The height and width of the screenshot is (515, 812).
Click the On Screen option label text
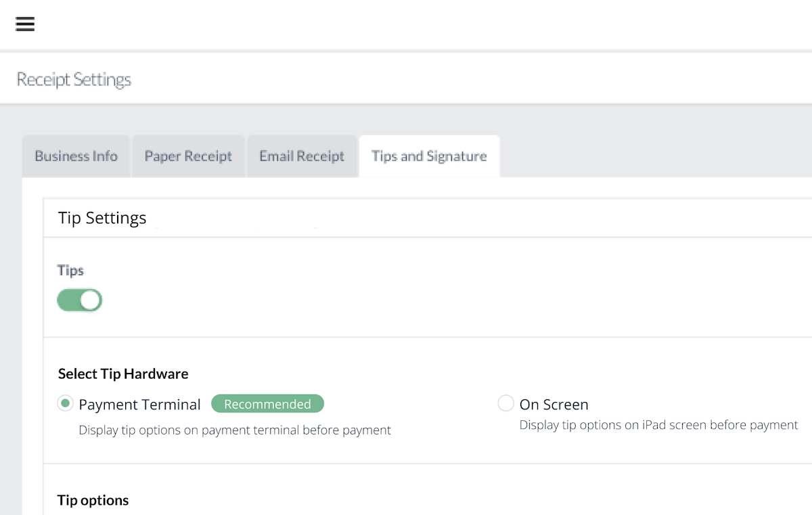[554, 403]
